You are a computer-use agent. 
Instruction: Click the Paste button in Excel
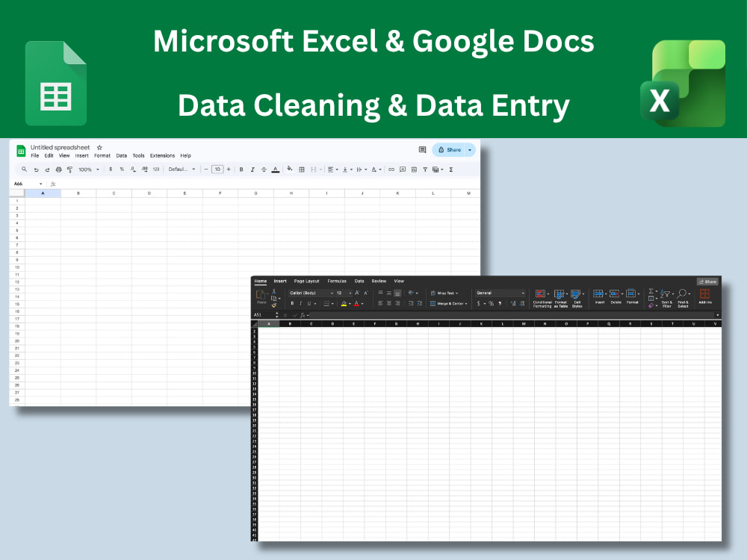[x=261, y=296]
